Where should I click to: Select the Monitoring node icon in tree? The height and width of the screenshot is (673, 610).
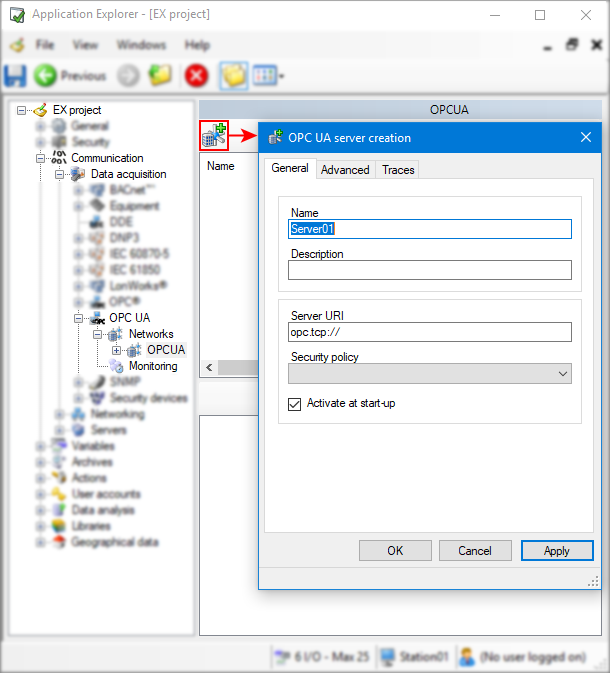click(118, 366)
